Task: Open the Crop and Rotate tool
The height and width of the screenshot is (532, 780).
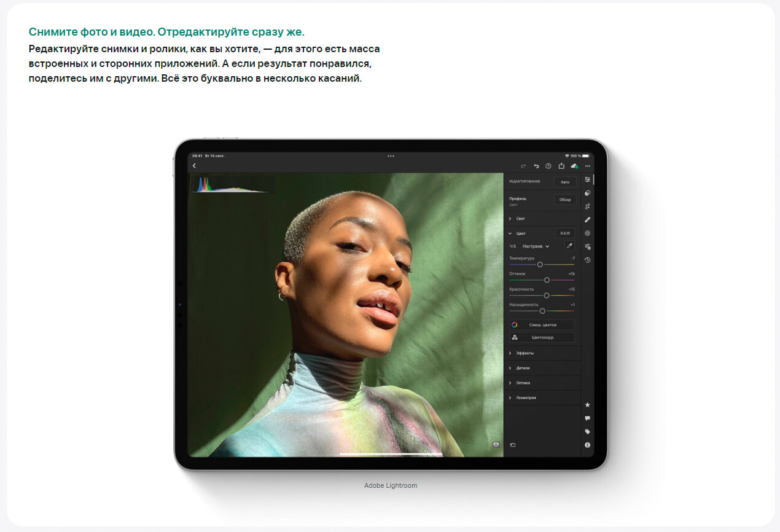Action: 587,206
